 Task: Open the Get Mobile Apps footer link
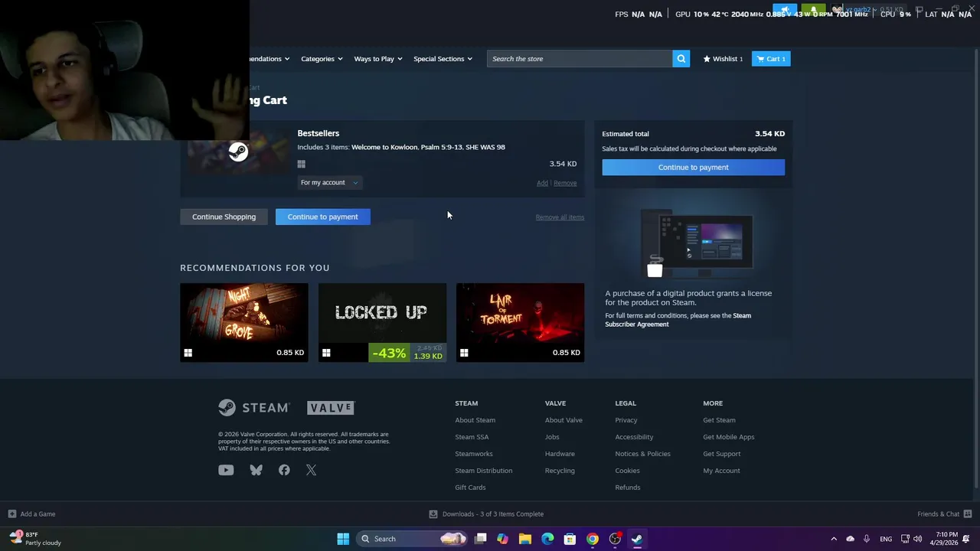(728, 437)
